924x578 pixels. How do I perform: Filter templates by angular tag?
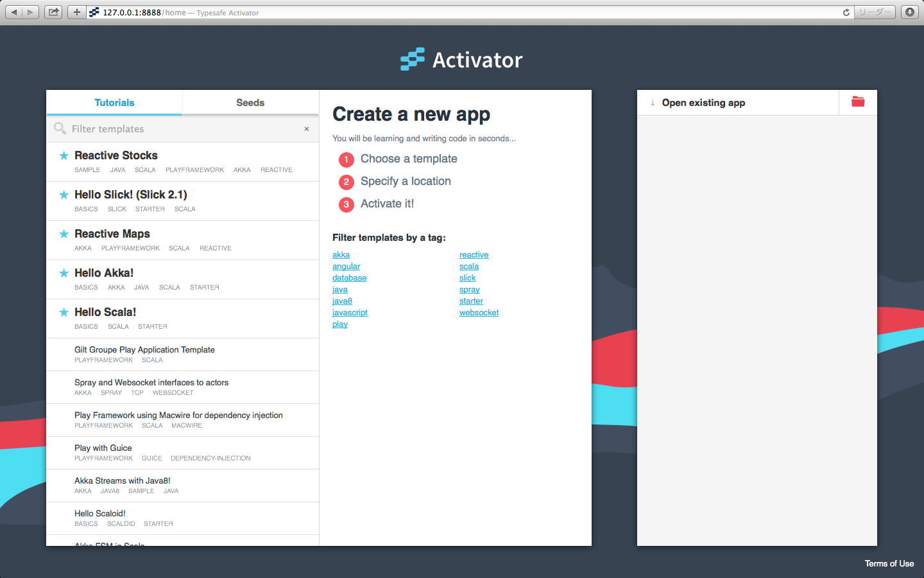pyautogui.click(x=346, y=267)
